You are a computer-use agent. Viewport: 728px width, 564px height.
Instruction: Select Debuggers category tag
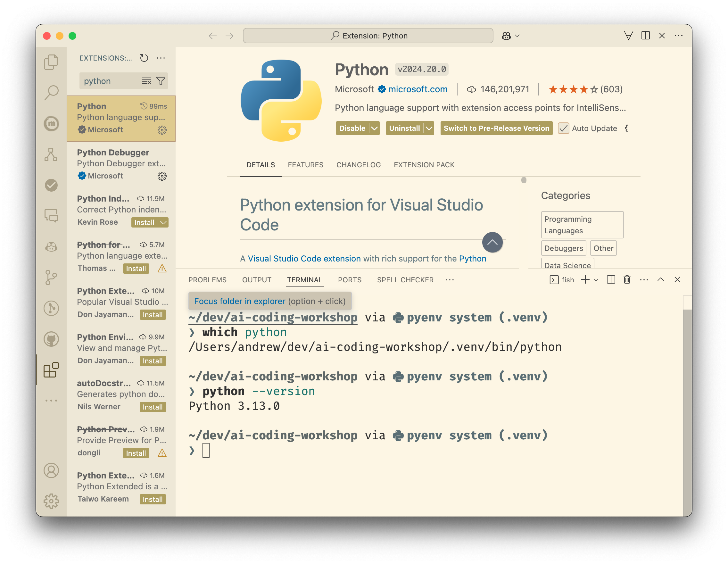(x=563, y=248)
